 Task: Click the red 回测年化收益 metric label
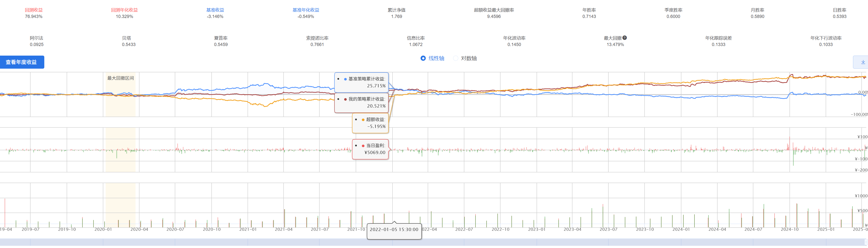[x=124, y=10]
